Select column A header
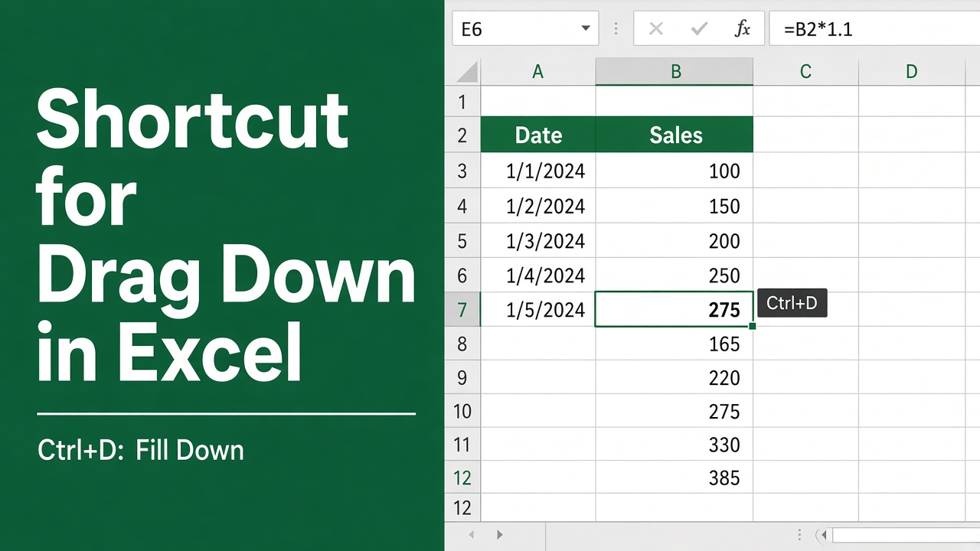The image size is (980, 551). click(x=538, y=72)
